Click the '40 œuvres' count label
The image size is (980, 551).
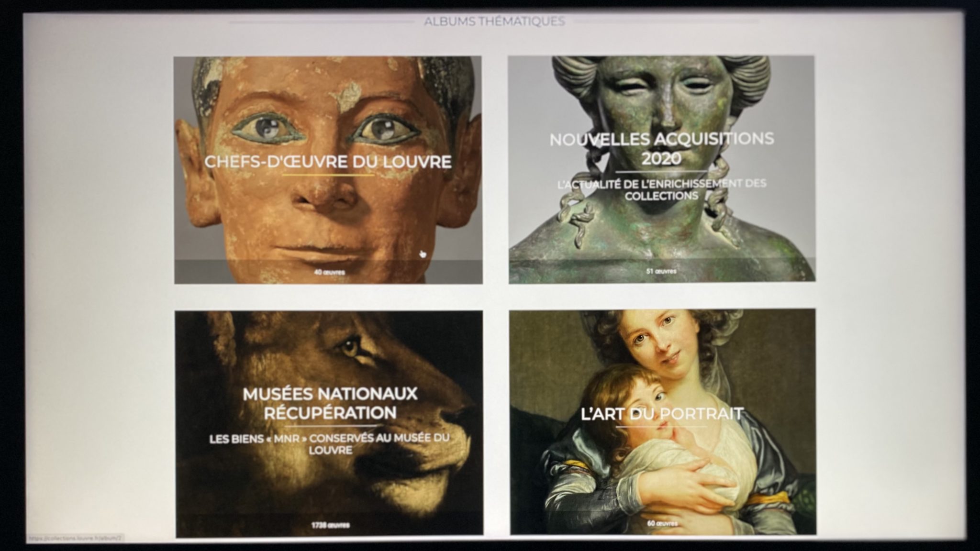point(329,272)
